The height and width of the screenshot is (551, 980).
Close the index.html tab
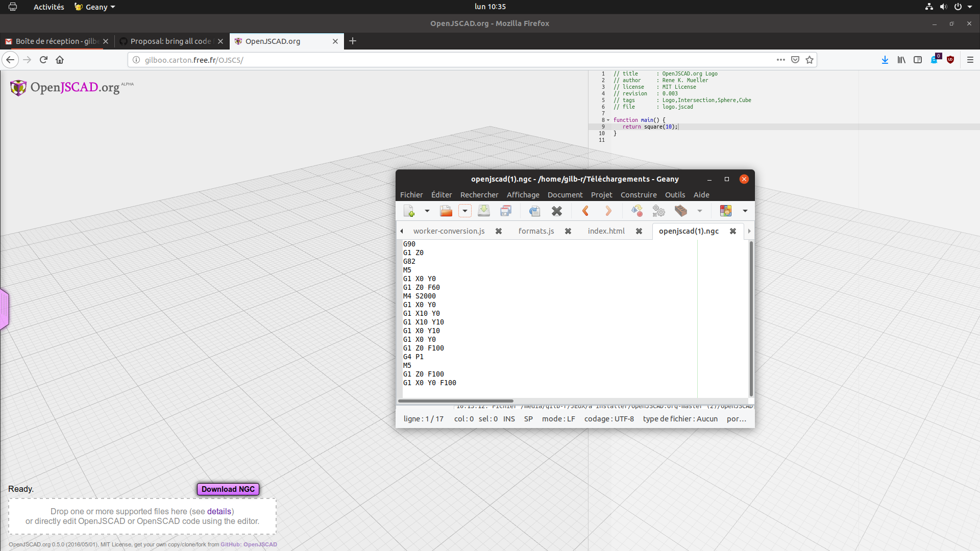click(639, 231)
